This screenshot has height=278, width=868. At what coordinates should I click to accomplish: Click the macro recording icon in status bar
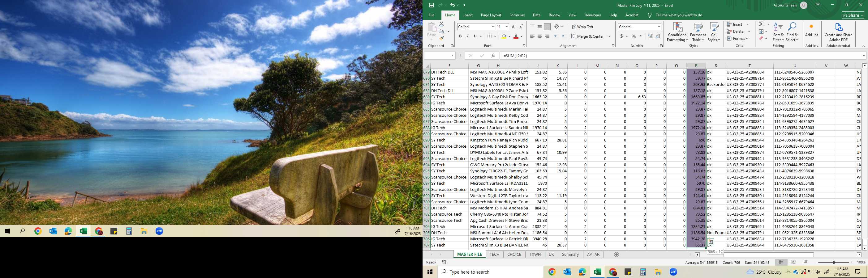(444, 262)
